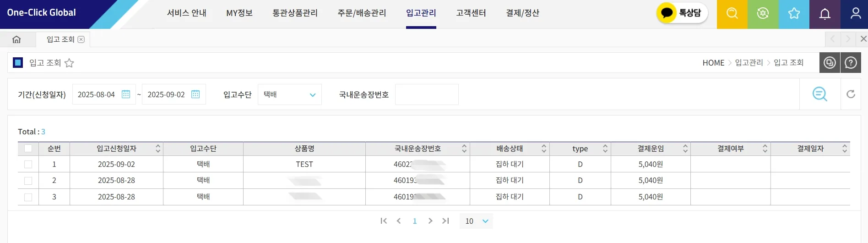Open start date 2025-08-04 calendar picker

[x=126, y=94]
